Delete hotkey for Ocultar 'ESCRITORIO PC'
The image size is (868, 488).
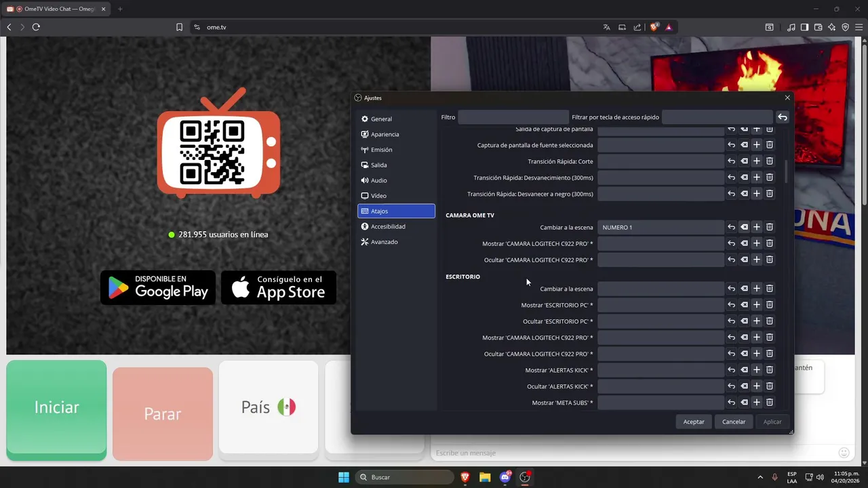point(770,321)
